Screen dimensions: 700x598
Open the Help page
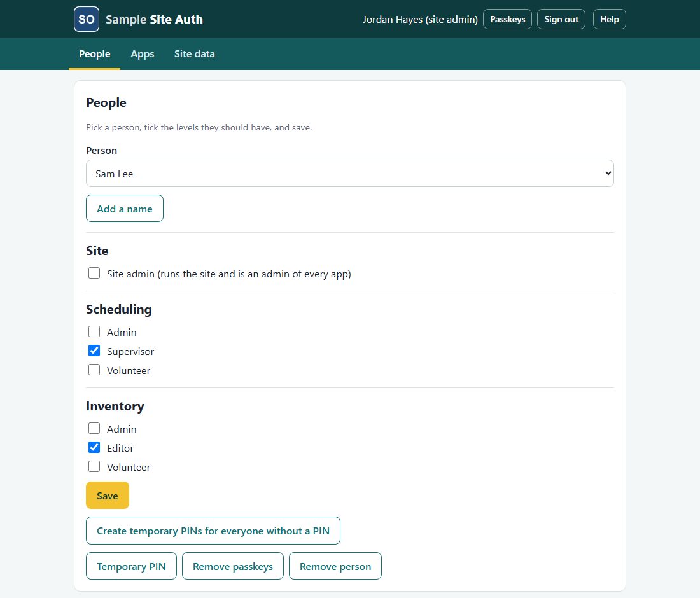point(609,19)
